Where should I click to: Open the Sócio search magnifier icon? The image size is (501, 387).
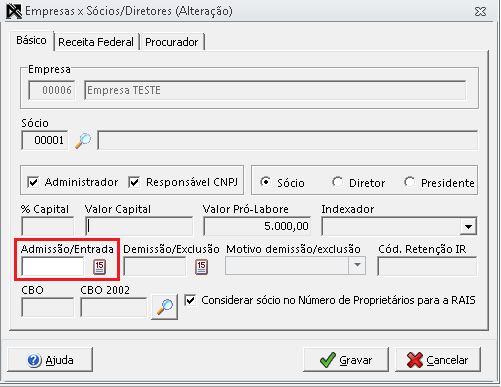[x=83, y=140]
